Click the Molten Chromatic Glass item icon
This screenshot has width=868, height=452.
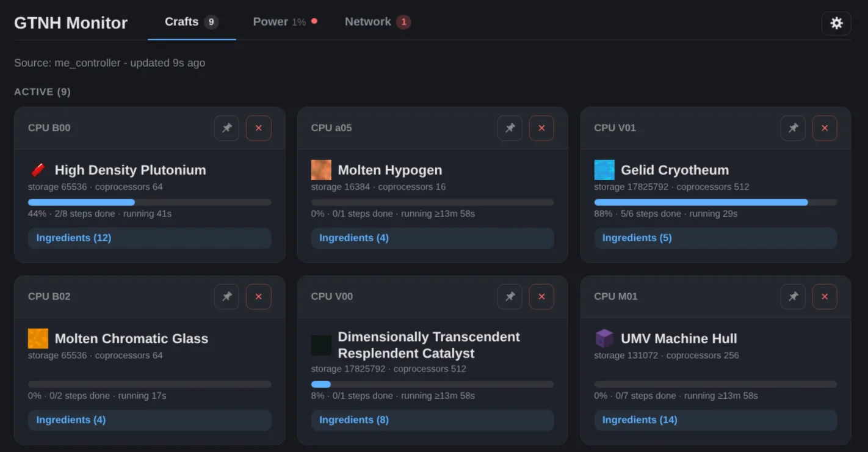[x=38, y=338]
